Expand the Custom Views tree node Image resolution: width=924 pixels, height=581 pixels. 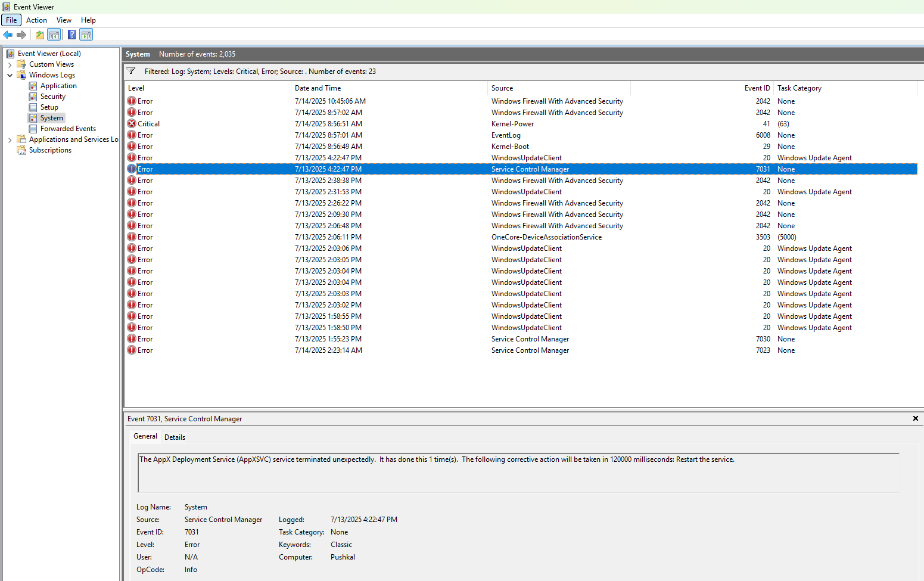pyautogui.click(x=10, y=64)
